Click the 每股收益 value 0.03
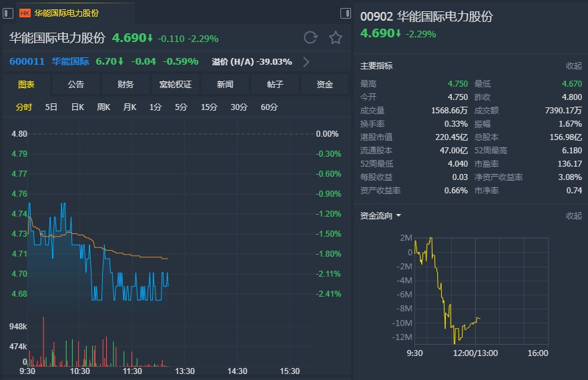 tap(460, 177)
